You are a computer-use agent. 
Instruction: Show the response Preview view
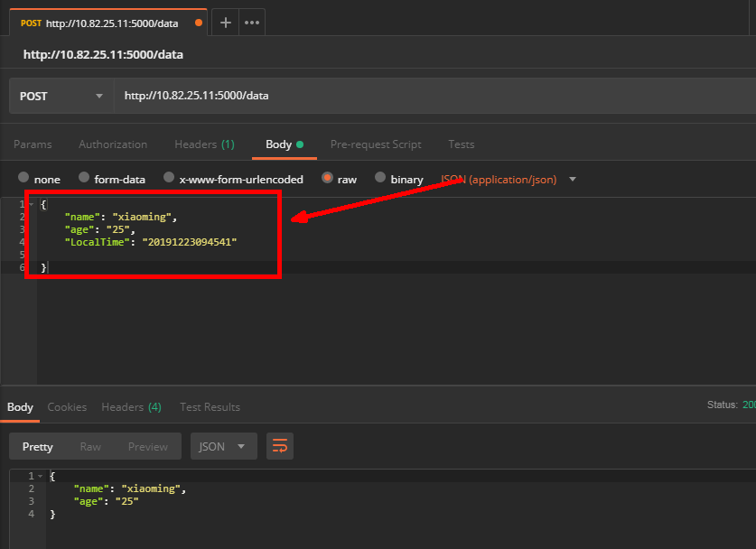click(x=148, y=447)
